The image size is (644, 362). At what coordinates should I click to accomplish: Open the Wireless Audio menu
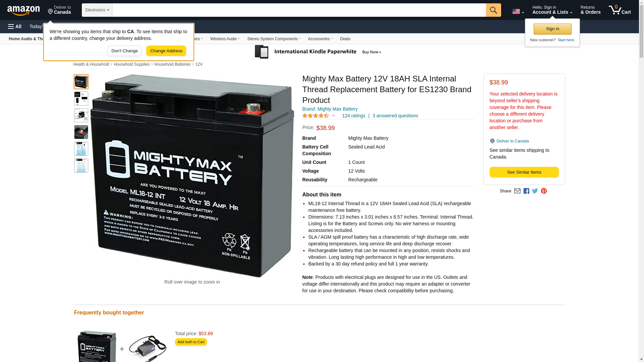click(x=225, y=39)
